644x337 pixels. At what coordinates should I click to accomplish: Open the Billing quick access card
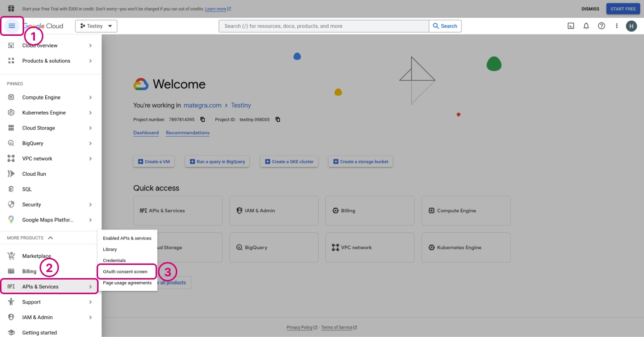click(370, 211)
